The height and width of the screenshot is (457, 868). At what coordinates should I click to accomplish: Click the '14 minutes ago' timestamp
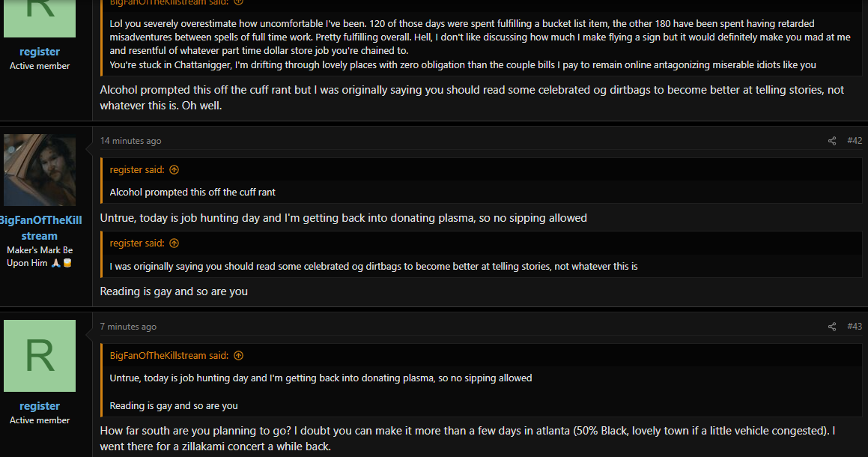click(130, 141)
